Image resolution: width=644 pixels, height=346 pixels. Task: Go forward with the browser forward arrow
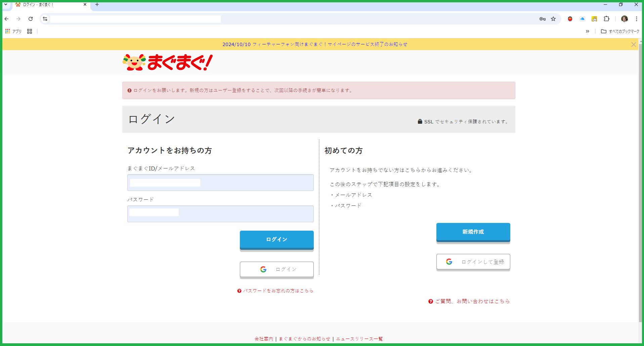point(18,19)
